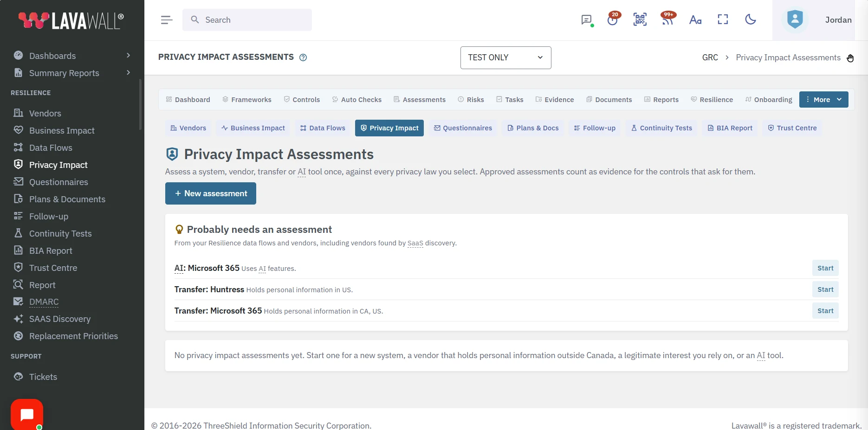This screenshot has width=868, height=430.
Task: Click the Jordan user name
Action: click(838, 20)
